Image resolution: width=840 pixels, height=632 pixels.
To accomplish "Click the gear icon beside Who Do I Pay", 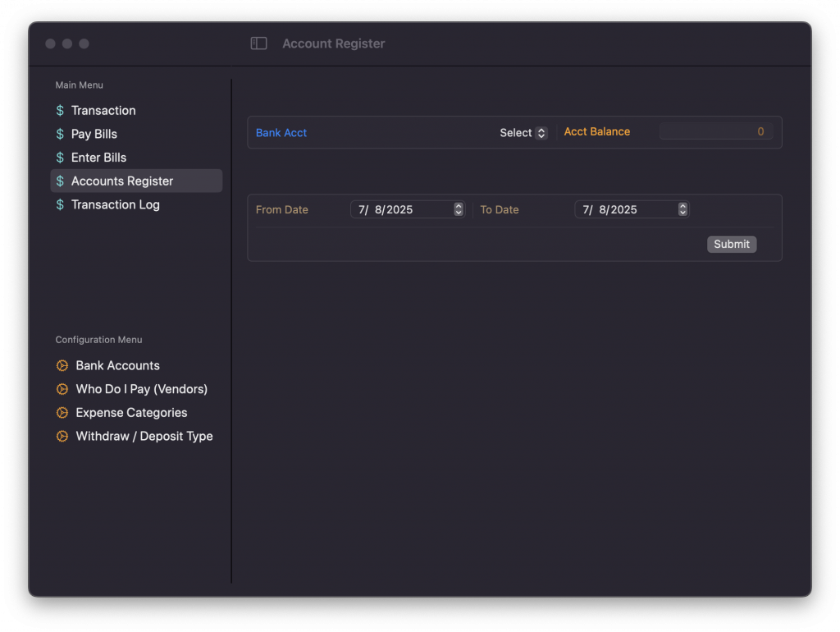I will (62, 389).
